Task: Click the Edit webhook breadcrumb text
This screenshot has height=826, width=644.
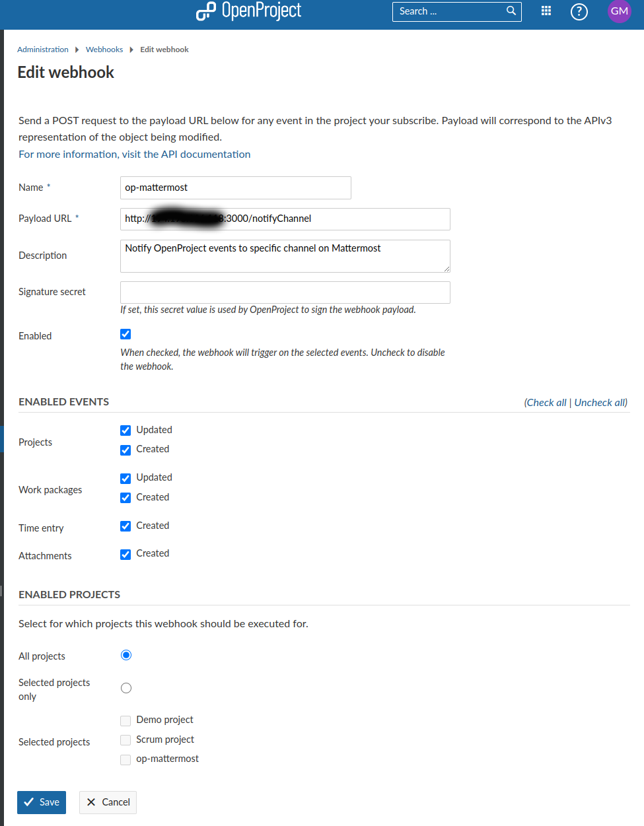Action: click(164, 50)
